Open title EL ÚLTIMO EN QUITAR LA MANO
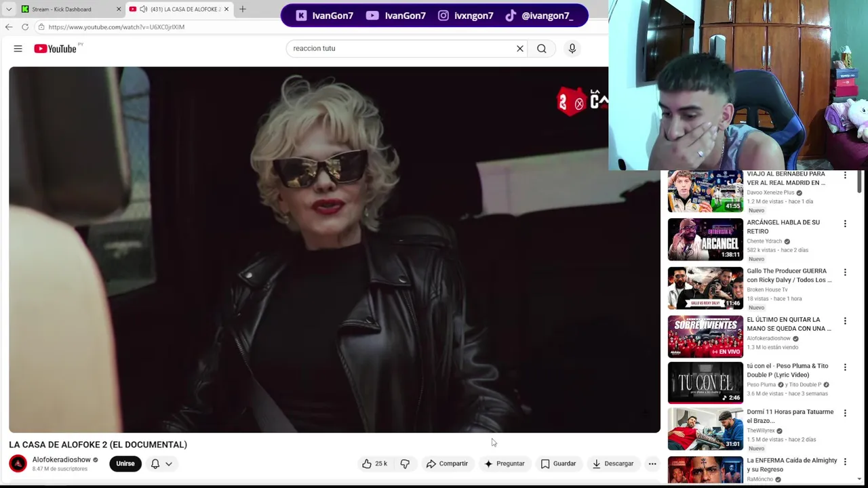The image size is (868, 488). (x=789, y=324)
